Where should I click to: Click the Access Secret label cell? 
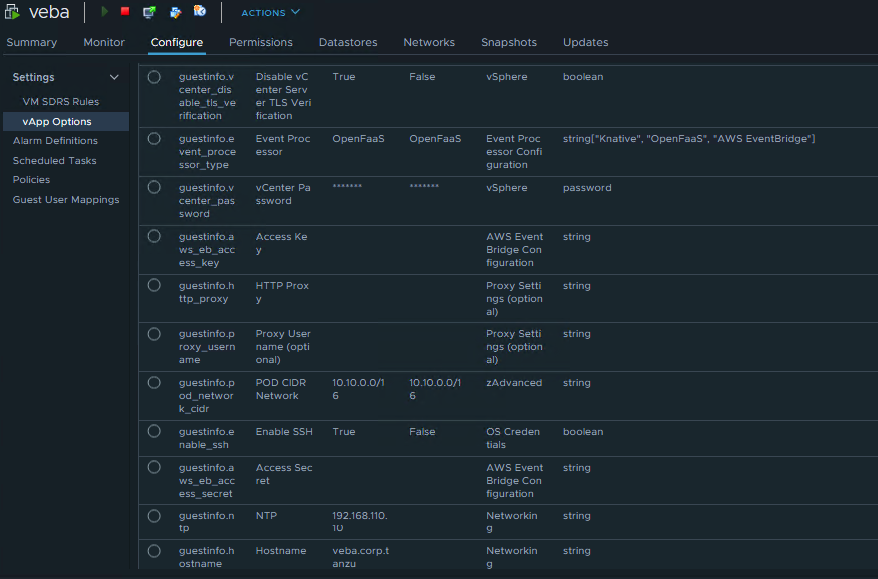coord(284,474)
